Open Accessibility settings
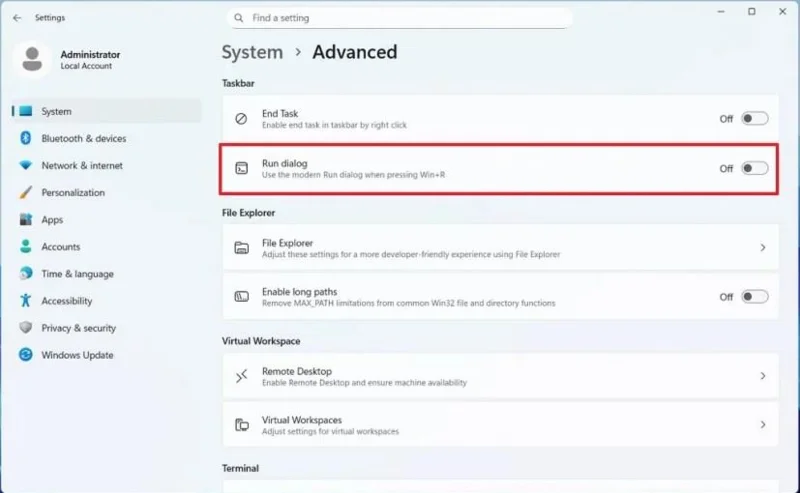This screenshot has height=493, width=800. tap(107, 301)
